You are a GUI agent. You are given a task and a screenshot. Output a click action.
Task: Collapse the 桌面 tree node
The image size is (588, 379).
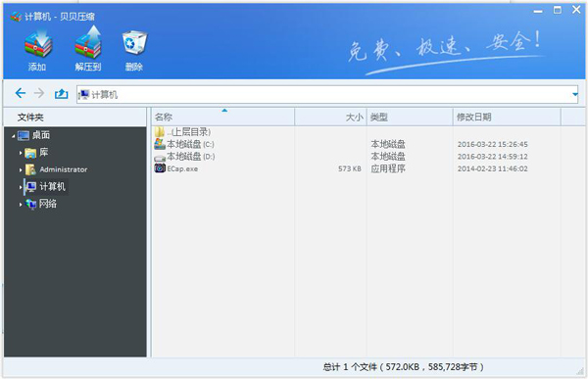click(14, 136)
